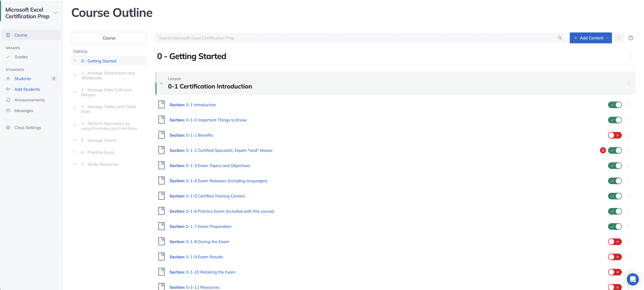The width and height of the screenshot is (644, 290).
Task: Click the Add Content button
Action: coord(590,38)
